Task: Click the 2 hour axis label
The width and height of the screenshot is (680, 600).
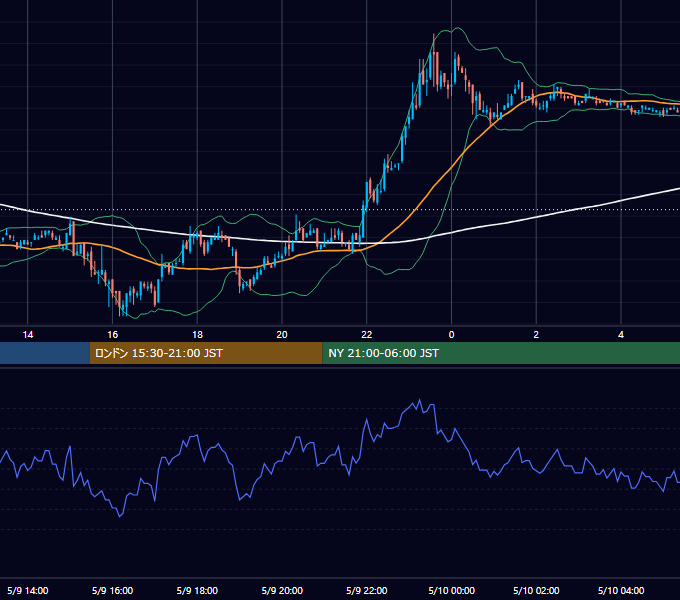Action: pos(536,335)
